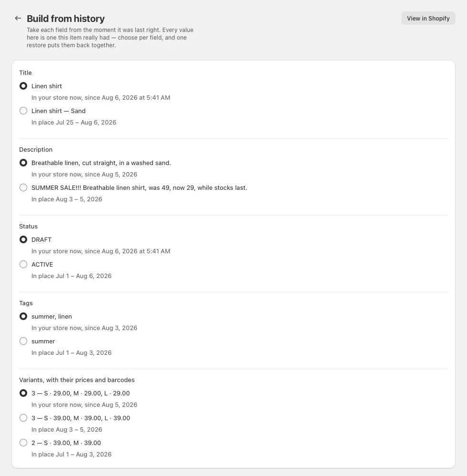467x476 pixels.
Task: Open View in Shopify
Action: pyautogui.click(x=428, y=18)
